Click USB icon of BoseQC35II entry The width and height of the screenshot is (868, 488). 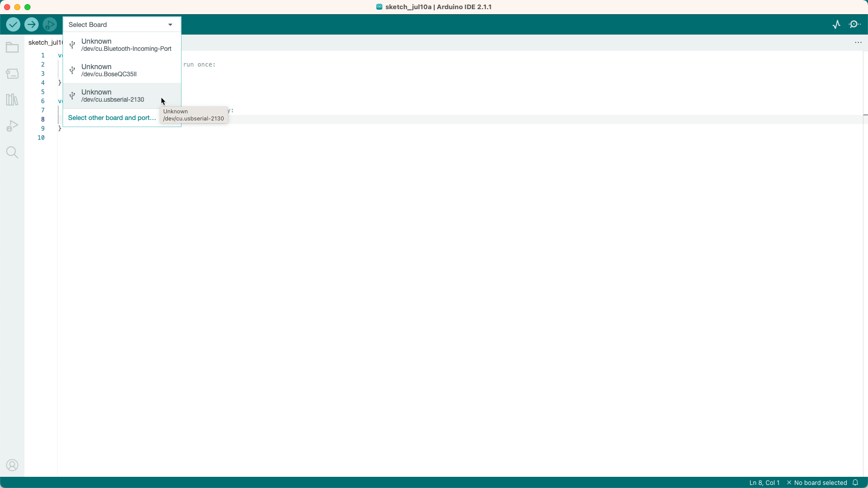(x=72, y=70)
